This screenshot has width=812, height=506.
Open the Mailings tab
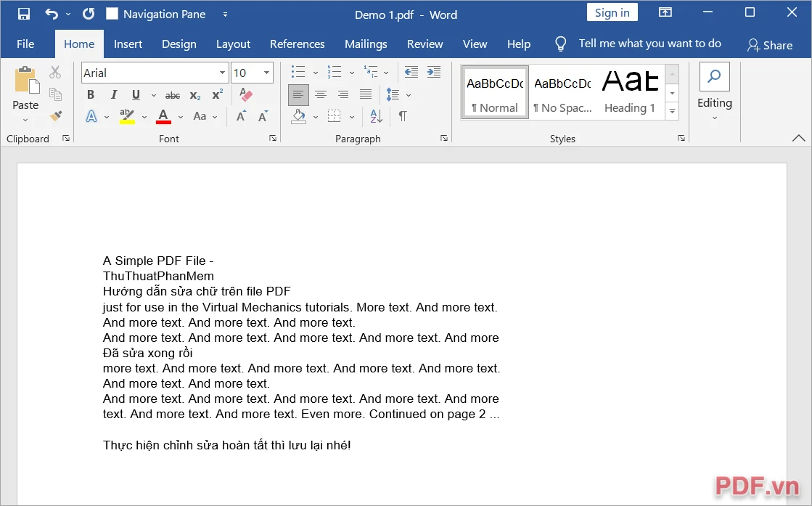tap(366, 44)
